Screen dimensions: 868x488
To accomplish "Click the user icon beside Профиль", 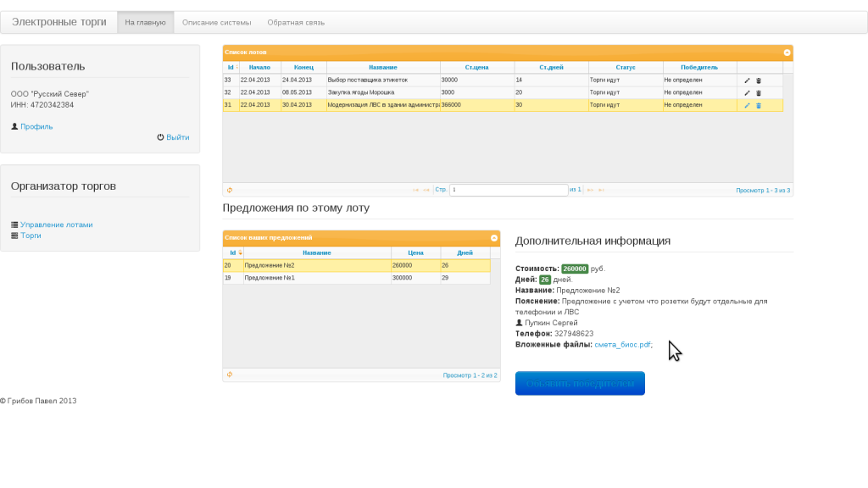I will pos(14,126).
